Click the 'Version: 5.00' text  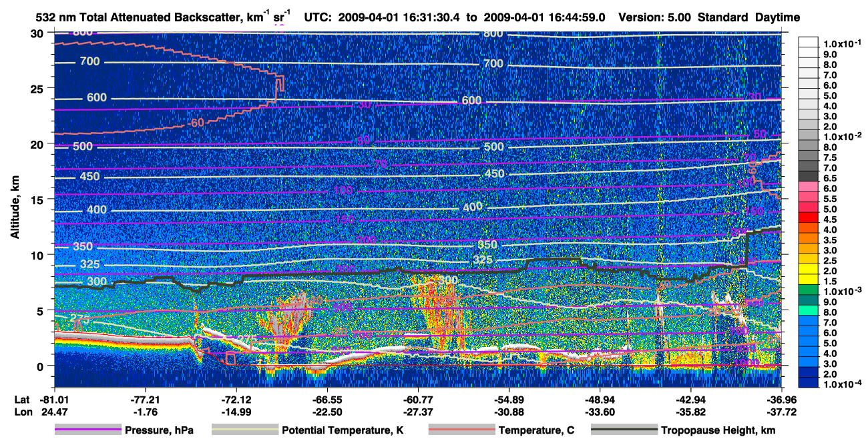[655, 18]
